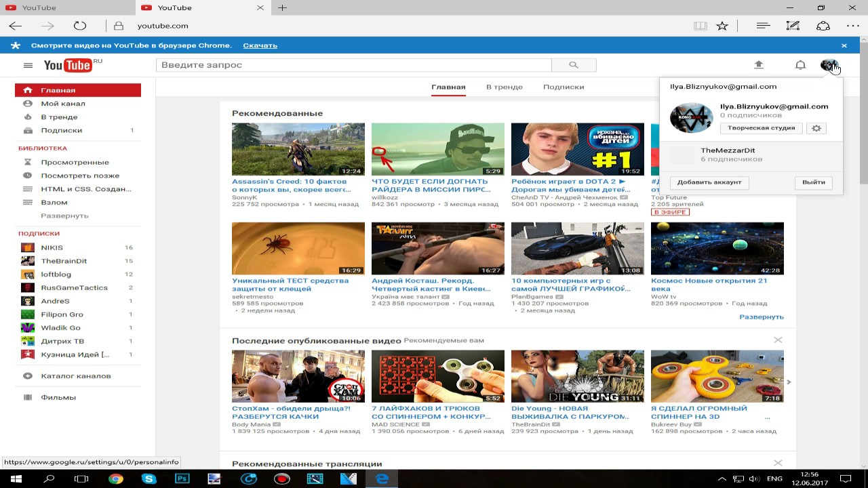
Task: Open Windows taskbar search icon
Action: (x=49, y=479)
